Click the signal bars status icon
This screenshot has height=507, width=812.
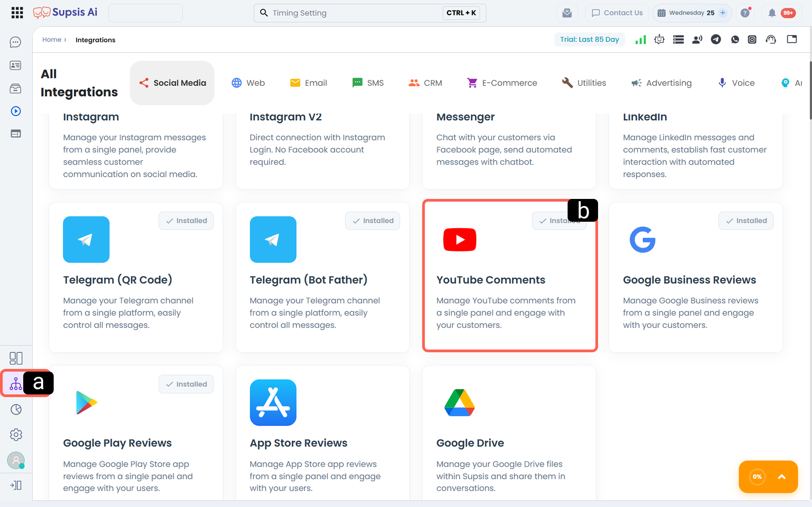641,39
